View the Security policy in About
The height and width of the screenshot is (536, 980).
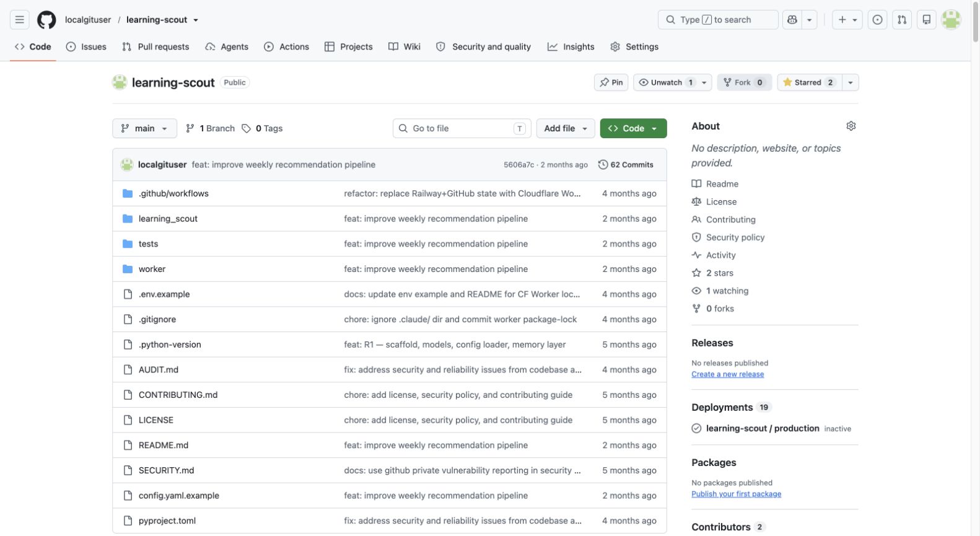tap(728, 237)
